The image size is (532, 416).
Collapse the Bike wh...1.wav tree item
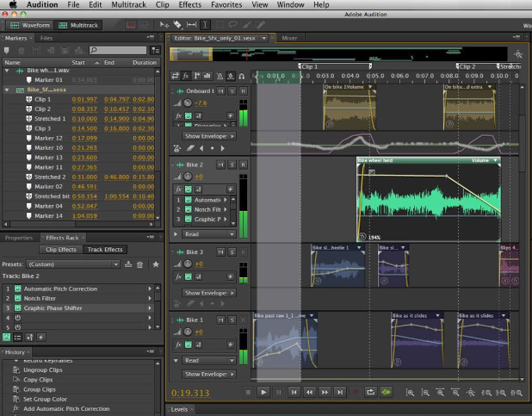click(6, 71)
